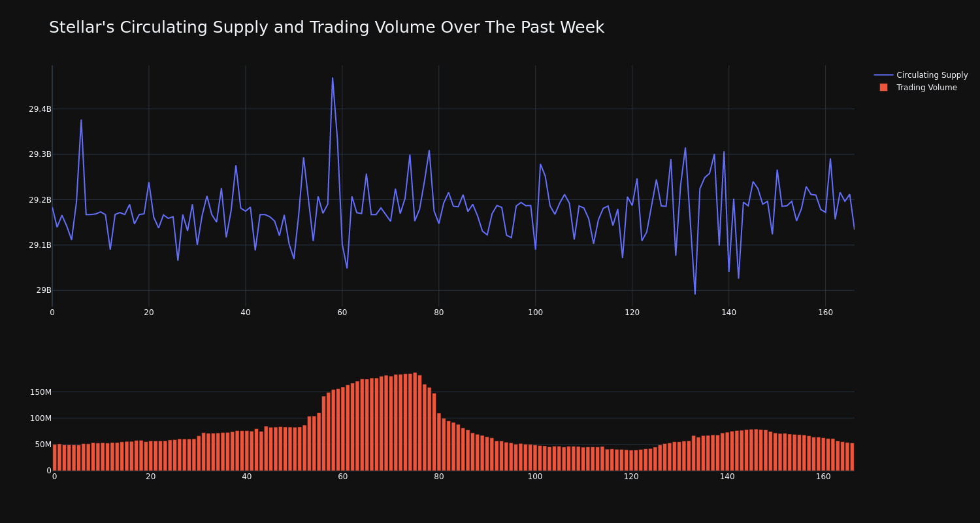Click the blue Circulating Supply legend line

883,75
